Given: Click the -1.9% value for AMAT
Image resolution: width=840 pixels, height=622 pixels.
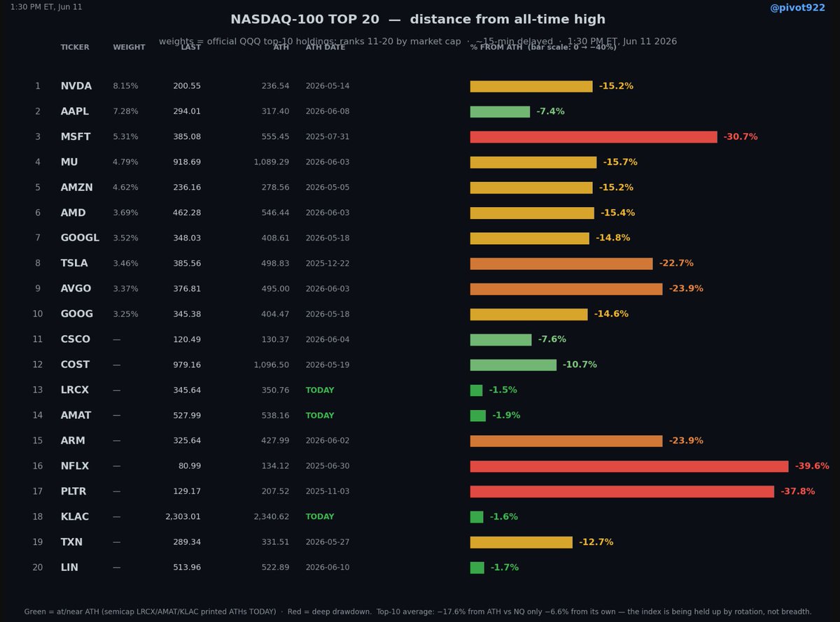Looking at the screenshot, I should [506, 416].
